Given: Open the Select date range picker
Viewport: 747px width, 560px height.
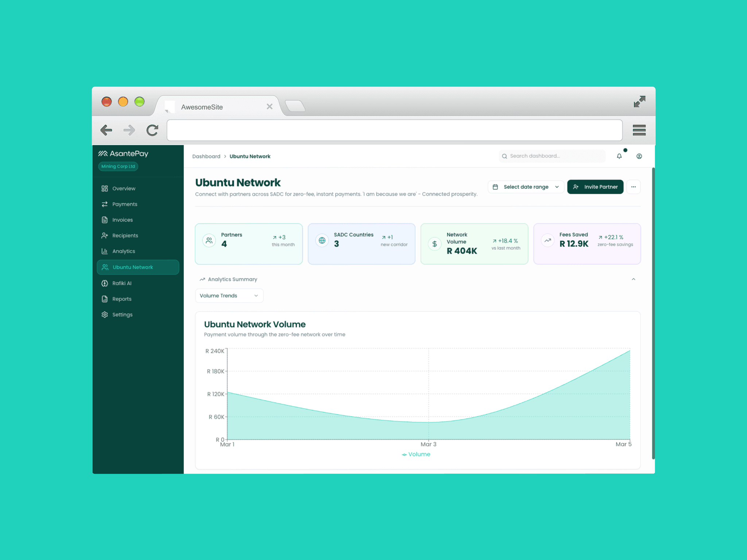Looking at the screenshot, I should coord(526,187).
